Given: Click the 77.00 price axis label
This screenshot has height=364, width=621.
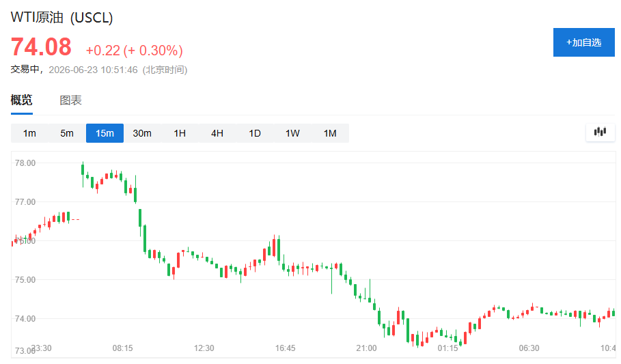Looking at the screenshot, I should coord(25,201).
